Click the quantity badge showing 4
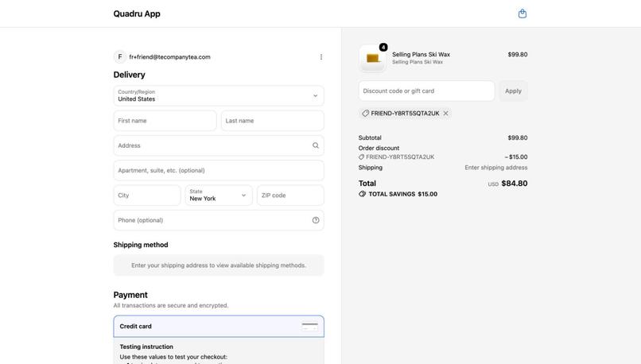The width and height of the screenshot is (641, 364). coord(383,48)
